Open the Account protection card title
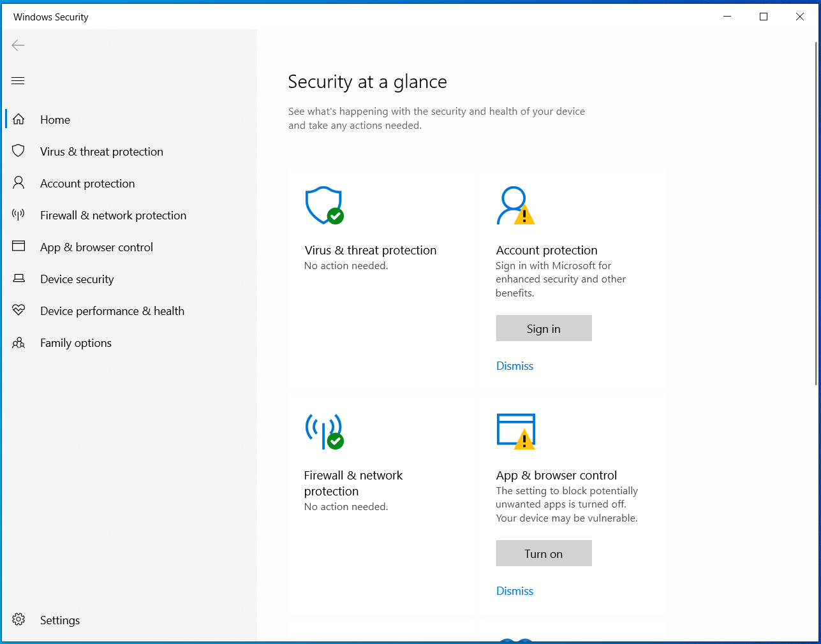 (547, 250)
